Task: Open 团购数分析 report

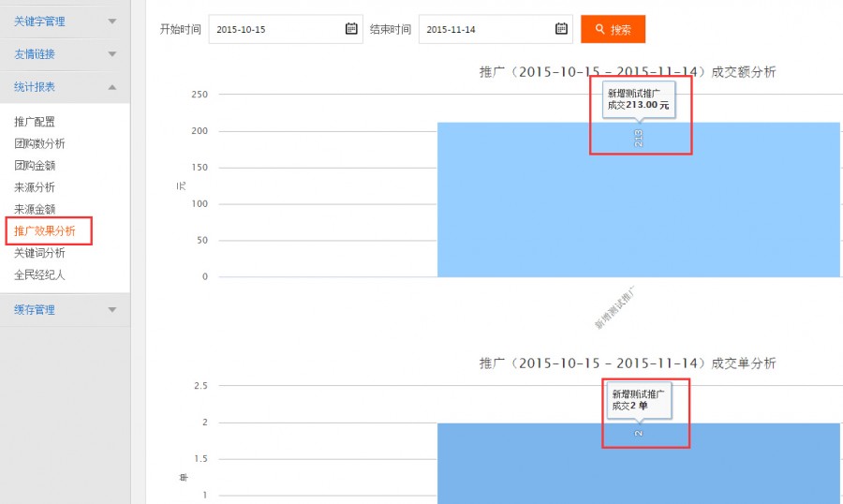Action: point(39,143)
